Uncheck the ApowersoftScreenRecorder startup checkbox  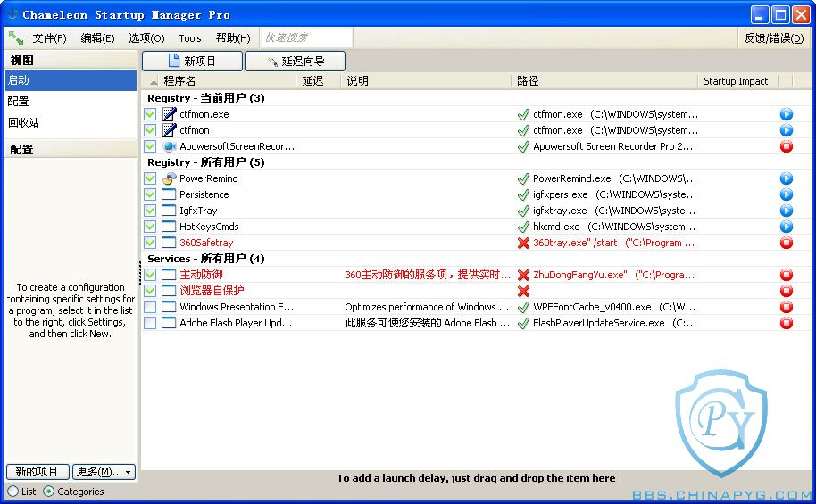(x=150, y=146)
